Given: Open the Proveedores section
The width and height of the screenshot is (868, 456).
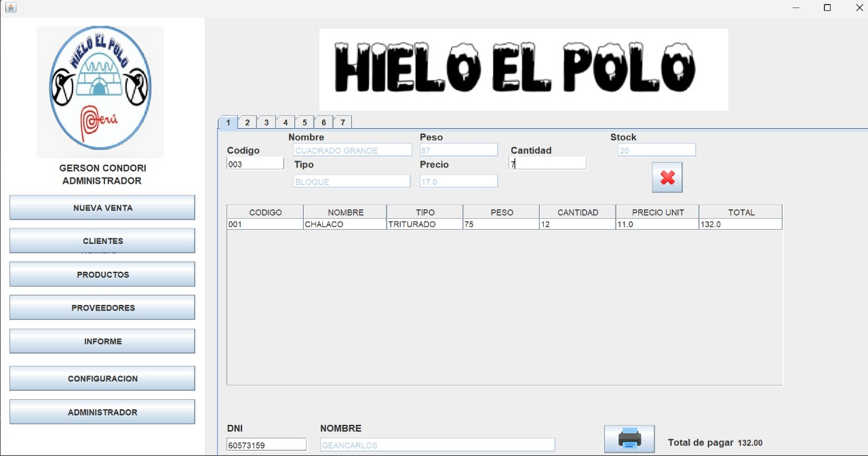Looking at the screenshot, I should (102, 308).
